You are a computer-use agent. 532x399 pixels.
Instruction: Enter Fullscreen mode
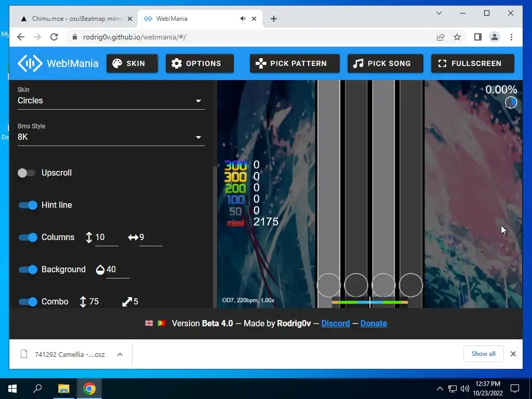point(473,63)
